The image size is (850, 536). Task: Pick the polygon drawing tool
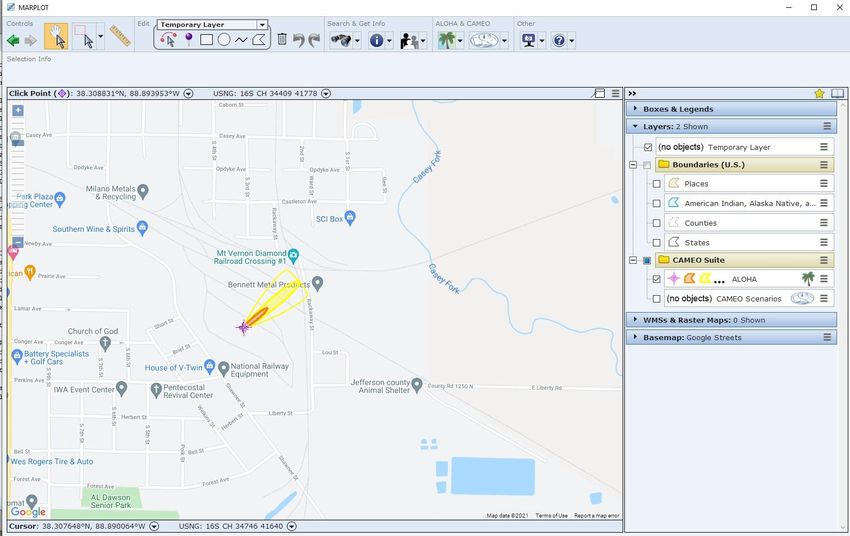pyautogui.click(x=259, y=40)
